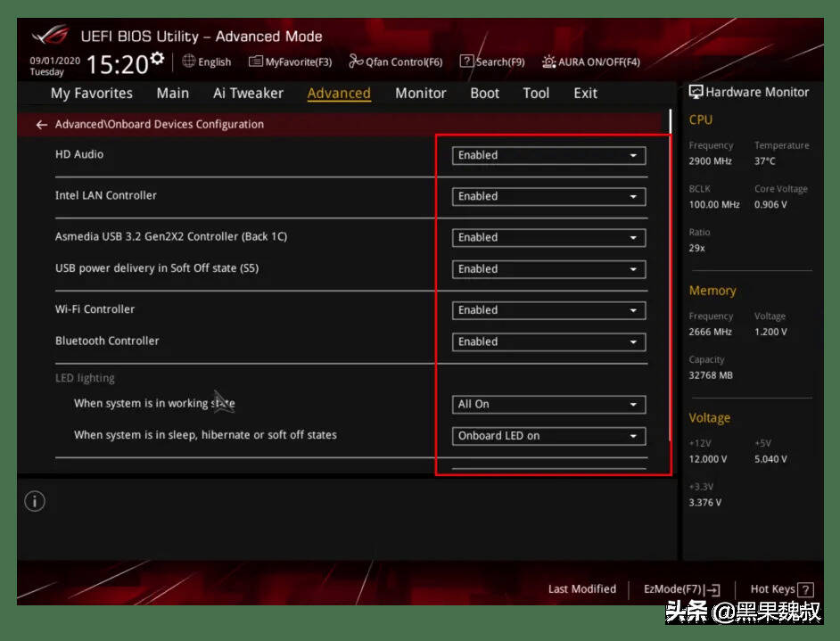Select USB power delivery in Soft Off label
Screen dimensions: 840x641
pyautogui.click(x=157, y=268)
